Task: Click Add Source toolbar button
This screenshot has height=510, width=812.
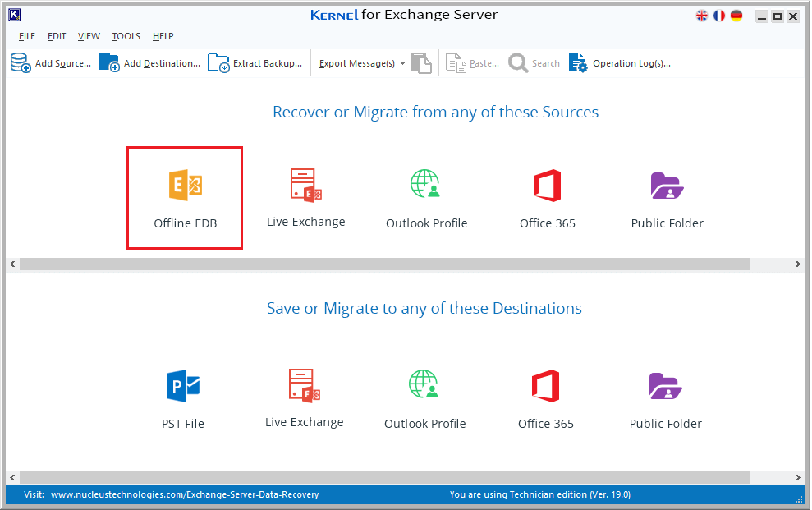Action: pyautogui.click(x=51, y=63)
